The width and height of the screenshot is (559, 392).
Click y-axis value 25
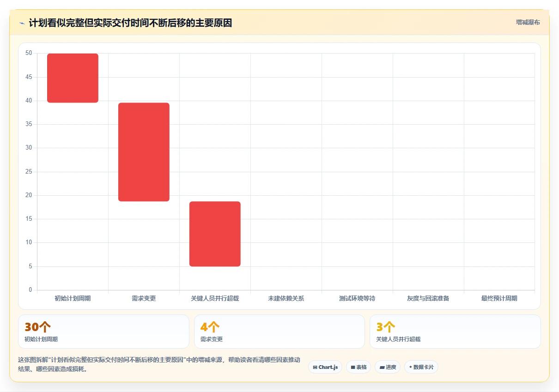[29, 172]
